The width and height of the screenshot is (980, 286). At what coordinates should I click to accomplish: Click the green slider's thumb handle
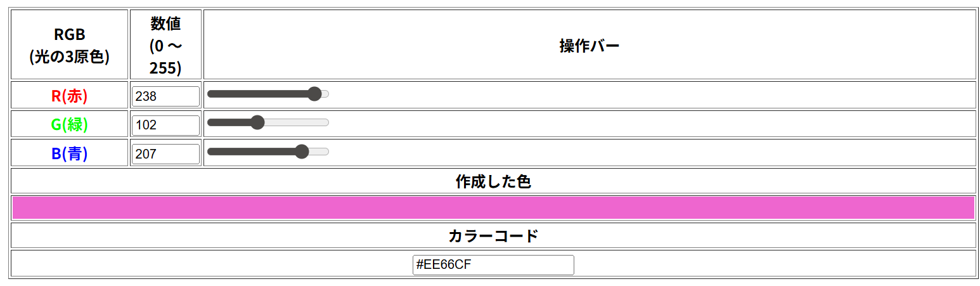(257, 122)
